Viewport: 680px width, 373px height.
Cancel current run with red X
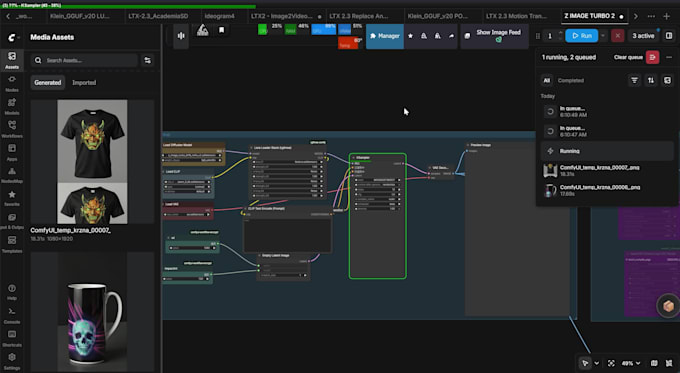618,36
